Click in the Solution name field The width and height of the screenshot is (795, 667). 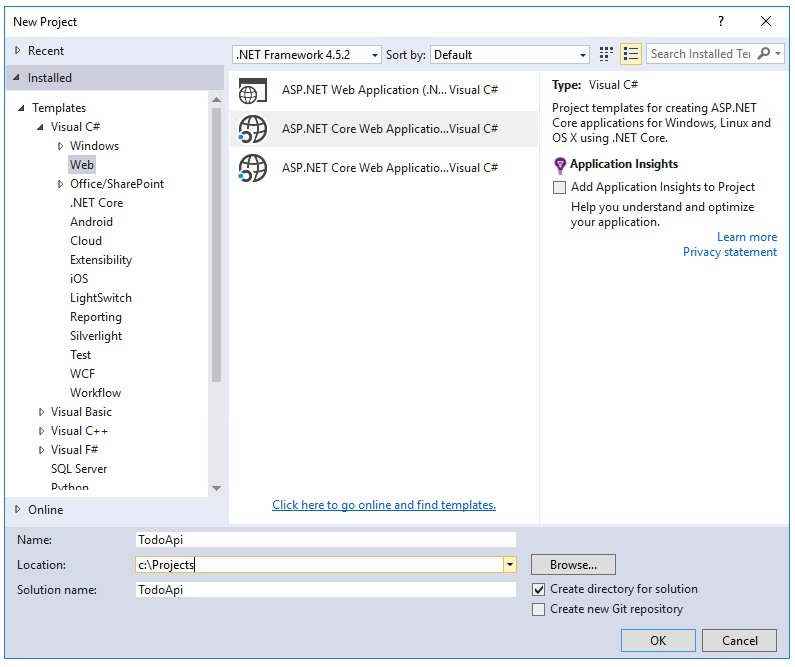coord(326,589)
